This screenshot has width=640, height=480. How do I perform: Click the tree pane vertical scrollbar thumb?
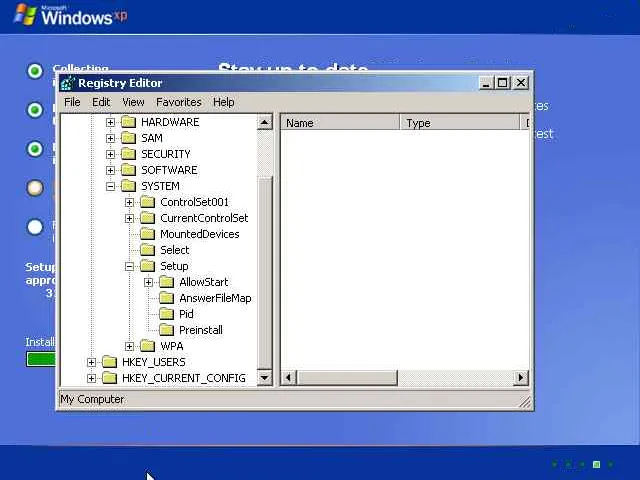pyautogui.click(x=264, y=273)
